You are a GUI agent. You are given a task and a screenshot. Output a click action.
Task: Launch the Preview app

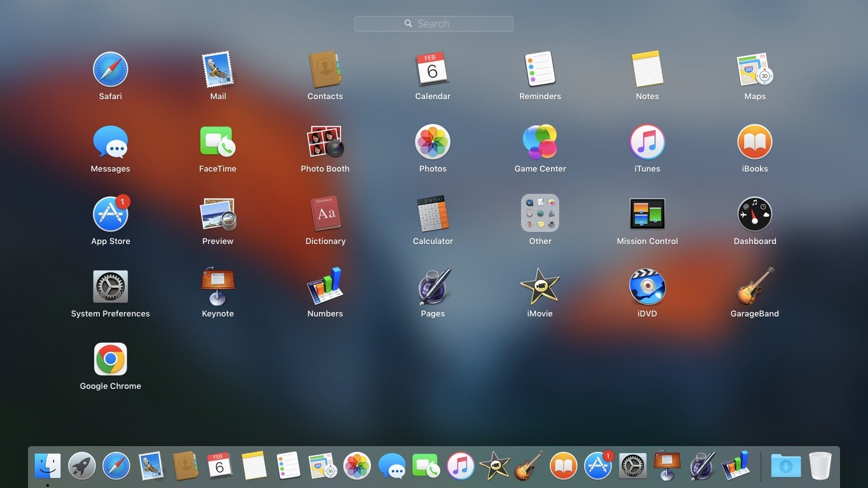[218, 214]
